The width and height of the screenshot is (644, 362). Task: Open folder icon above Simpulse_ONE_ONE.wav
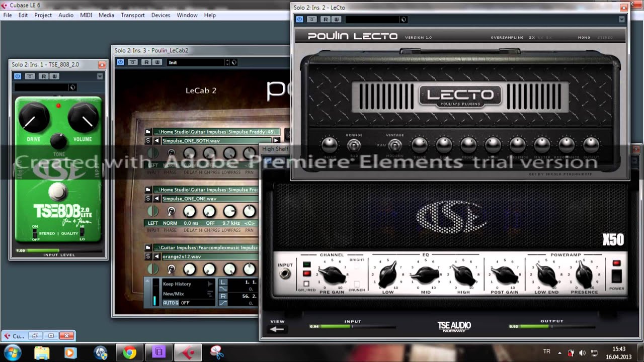148,190
